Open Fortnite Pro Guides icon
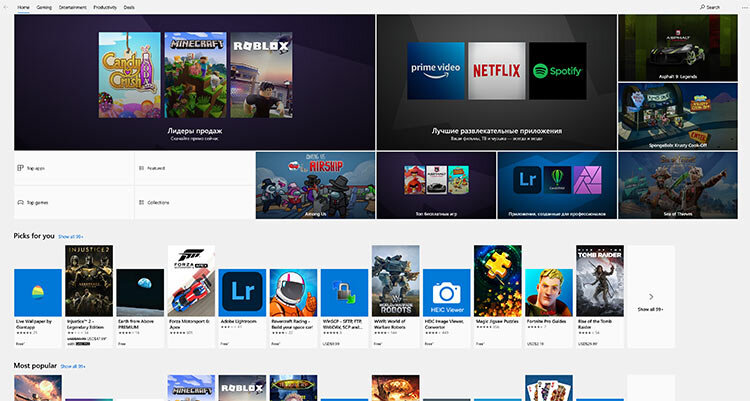 pyautogui.click(x=549, y=292)
